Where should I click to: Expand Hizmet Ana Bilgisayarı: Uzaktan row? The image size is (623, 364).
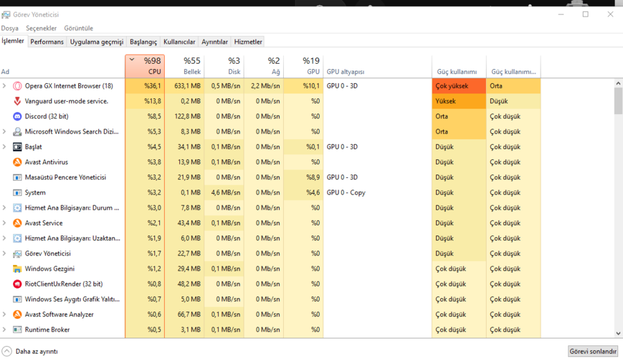[4, 238]
